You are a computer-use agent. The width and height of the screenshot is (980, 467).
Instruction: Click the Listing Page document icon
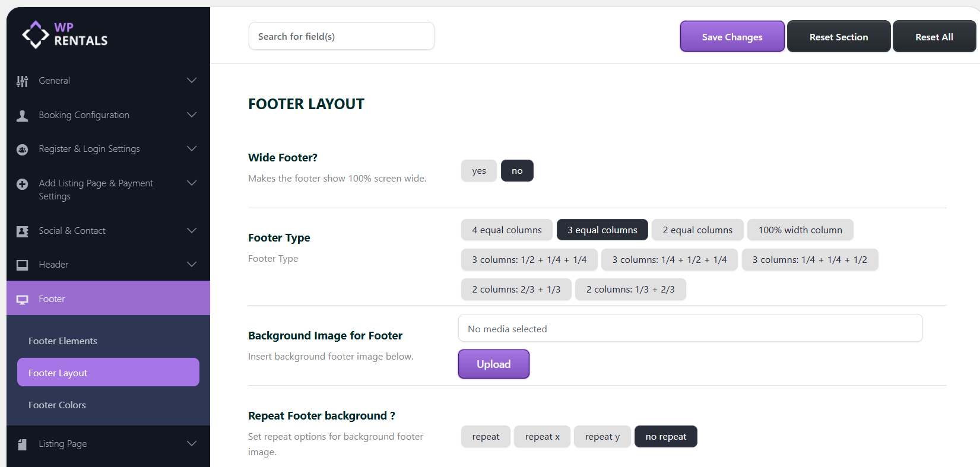pyautogui.click(x=23, y=444)
